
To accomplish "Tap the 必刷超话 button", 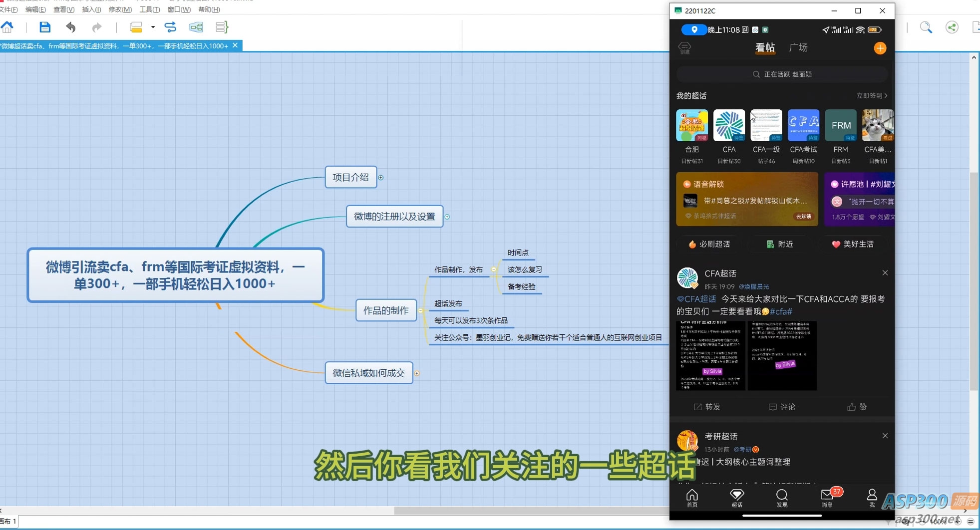I will point(709,244).
